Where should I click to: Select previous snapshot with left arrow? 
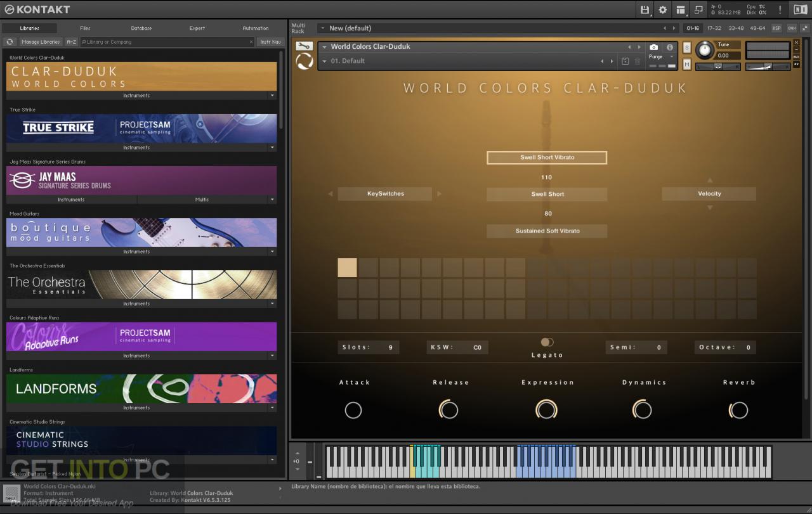click(602, 61)
